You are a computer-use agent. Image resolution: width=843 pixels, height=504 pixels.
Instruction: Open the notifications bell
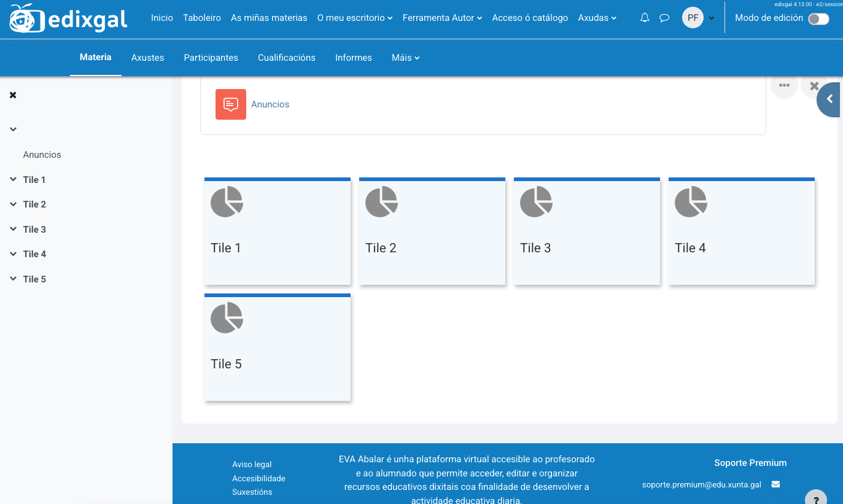coord(645,18)
